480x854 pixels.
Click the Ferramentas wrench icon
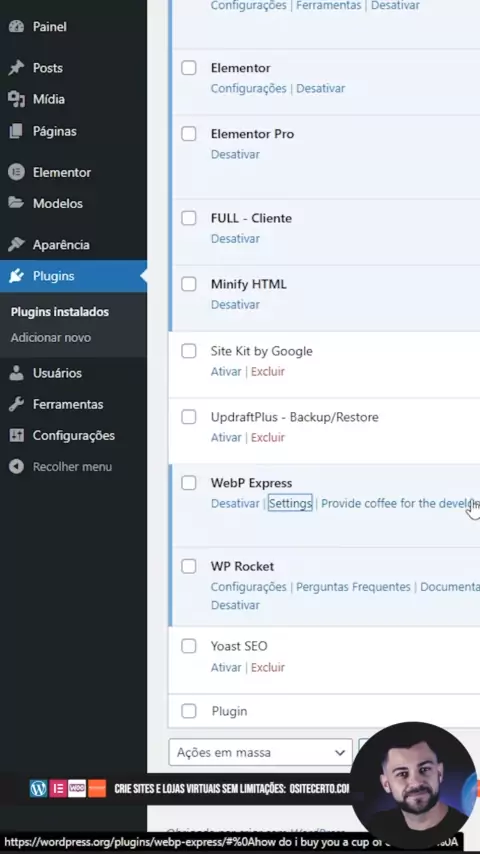coord(16,404)
